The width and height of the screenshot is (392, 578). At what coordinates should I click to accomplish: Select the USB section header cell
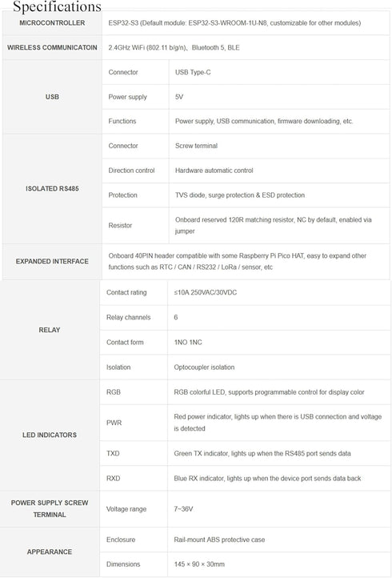pos(52,97)
